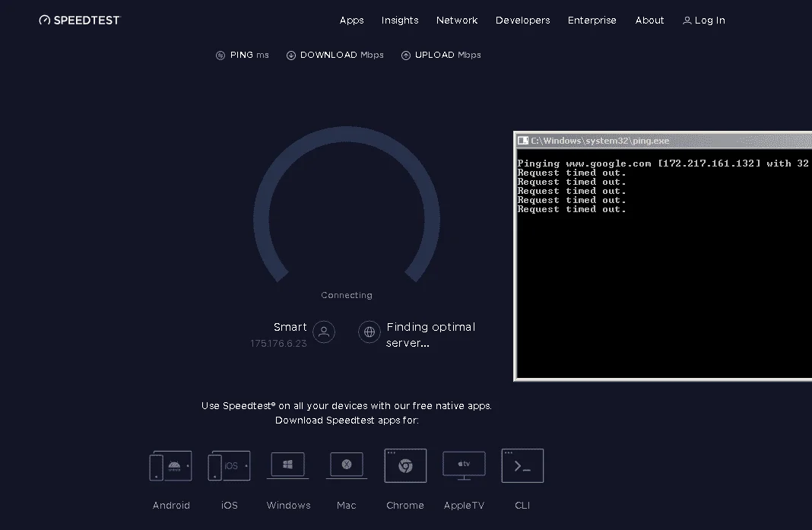The width and height of the screenshot is (812, 530).
Task: Click the ISP person icon
Action: pyautogui.click(x=324, y=332)
